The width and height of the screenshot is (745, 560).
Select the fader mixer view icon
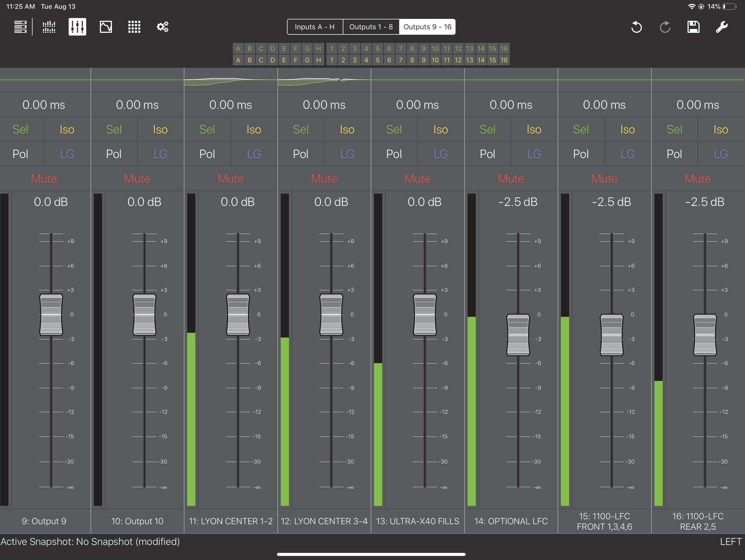click(77, 27)
